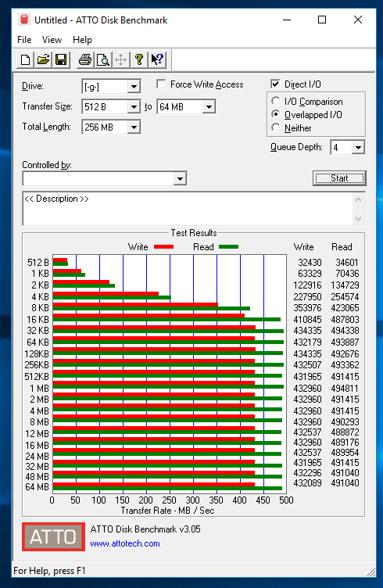The height and width of the screenshot is (588, 383).
Task: Click the context help arrow-question icon
Action: [157, 60]
